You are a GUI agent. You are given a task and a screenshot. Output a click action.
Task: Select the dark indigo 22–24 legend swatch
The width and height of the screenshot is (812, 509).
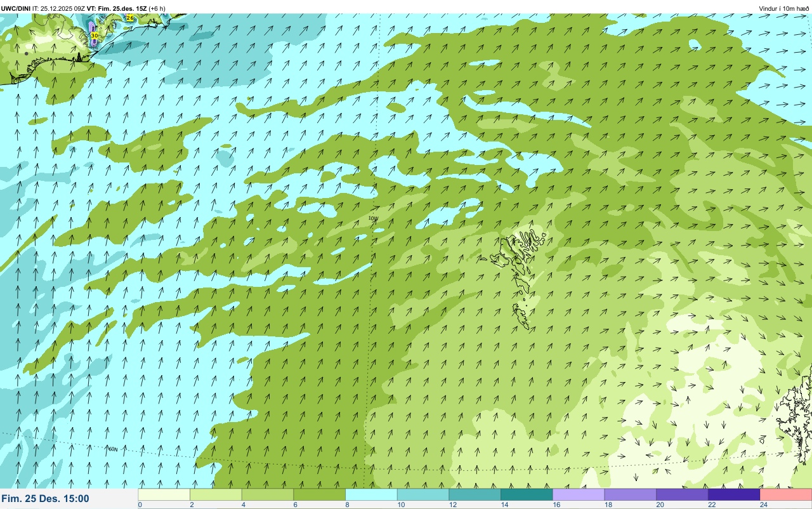click(734, 494)
